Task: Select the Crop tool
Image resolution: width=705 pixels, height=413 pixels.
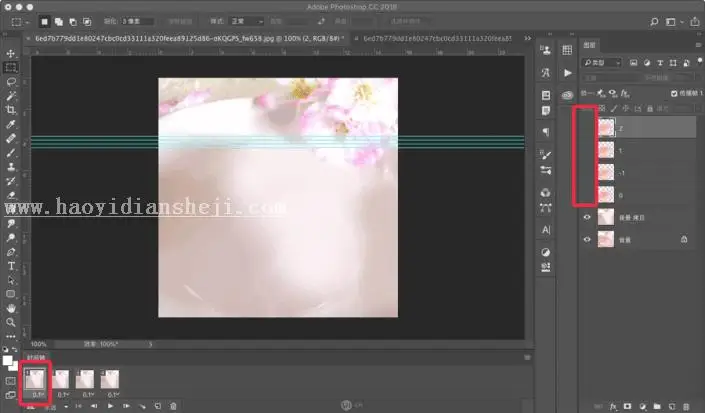Action: [x=11, y=110]
